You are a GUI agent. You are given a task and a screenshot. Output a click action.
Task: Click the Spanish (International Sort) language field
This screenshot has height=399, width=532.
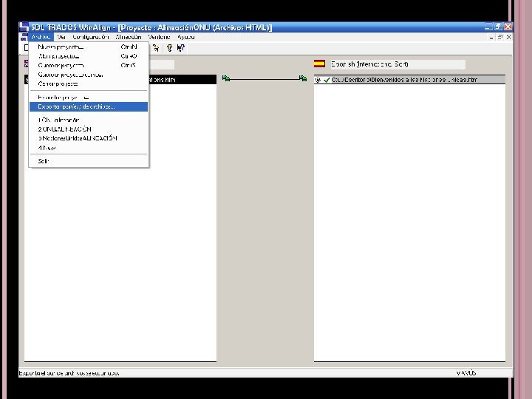[398, 64]
